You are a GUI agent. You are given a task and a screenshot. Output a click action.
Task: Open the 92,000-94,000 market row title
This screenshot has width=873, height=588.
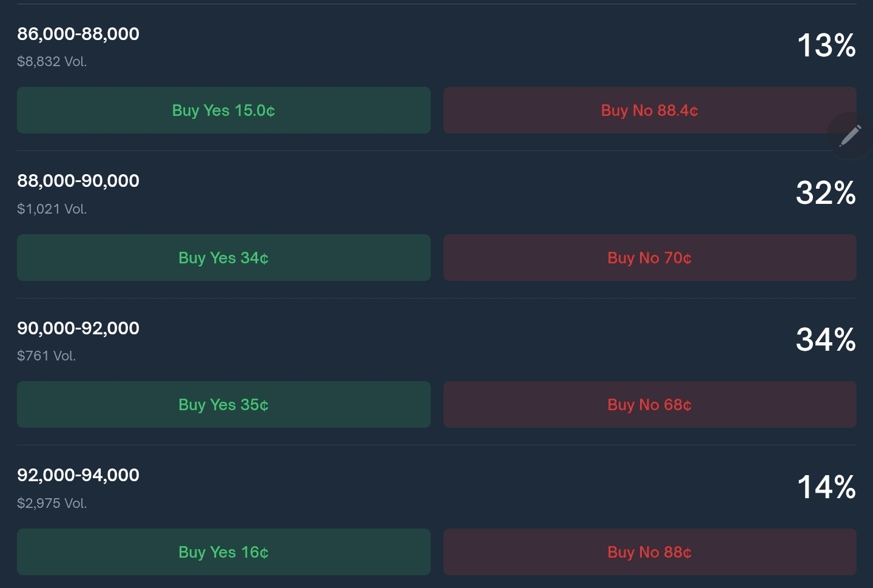click(x=78, y=475)
